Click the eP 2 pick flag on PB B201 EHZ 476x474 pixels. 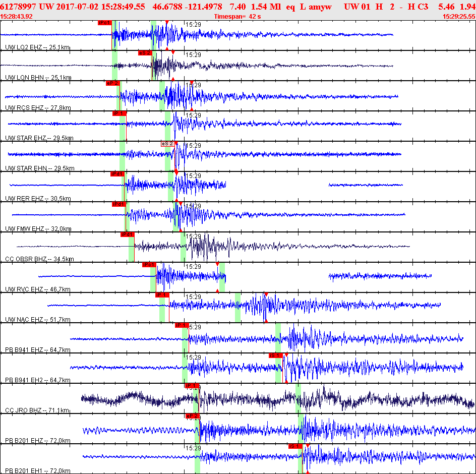193,417
